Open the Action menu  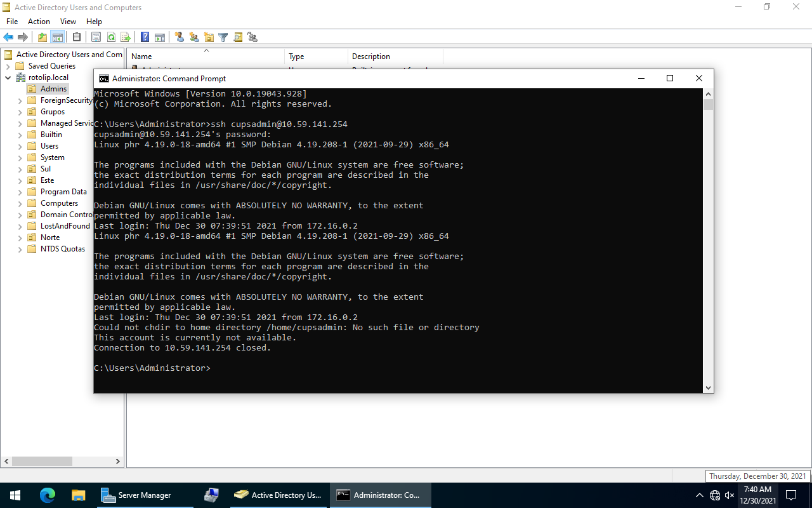coord(39,22)
